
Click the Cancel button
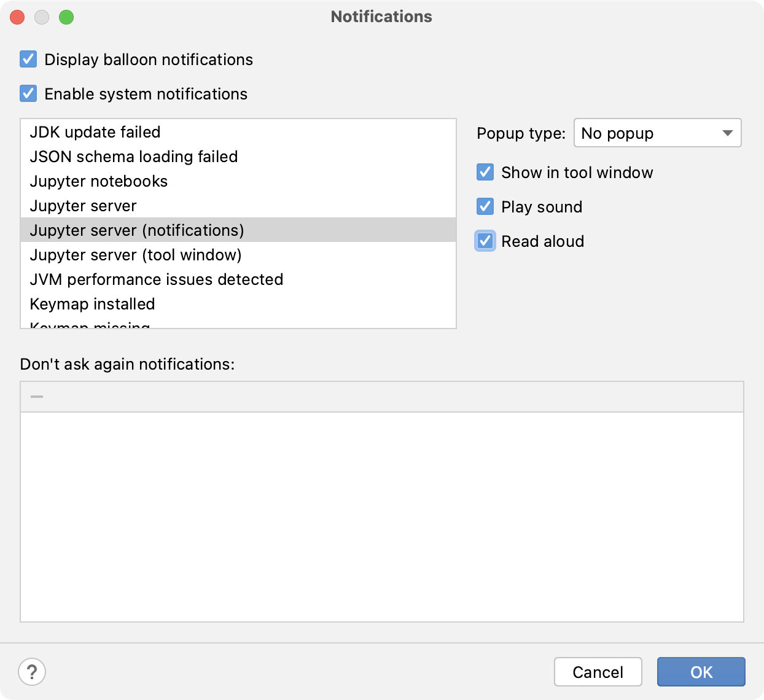pyautogui.click(x=598, y=672)
